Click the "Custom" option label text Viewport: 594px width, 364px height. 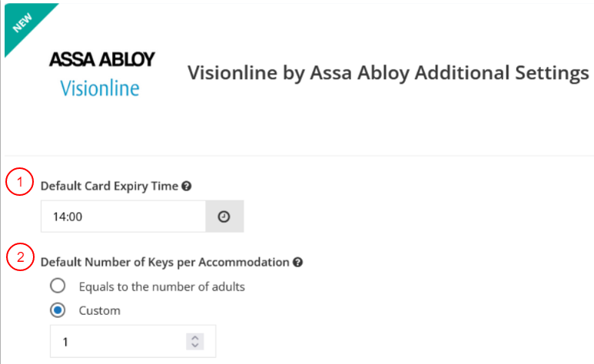(x=99, y=311)
